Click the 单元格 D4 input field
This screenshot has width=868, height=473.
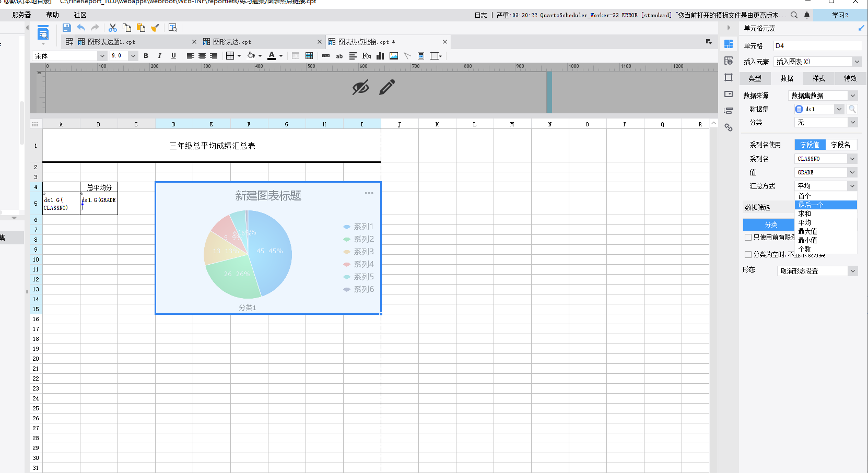click(817, 46)
